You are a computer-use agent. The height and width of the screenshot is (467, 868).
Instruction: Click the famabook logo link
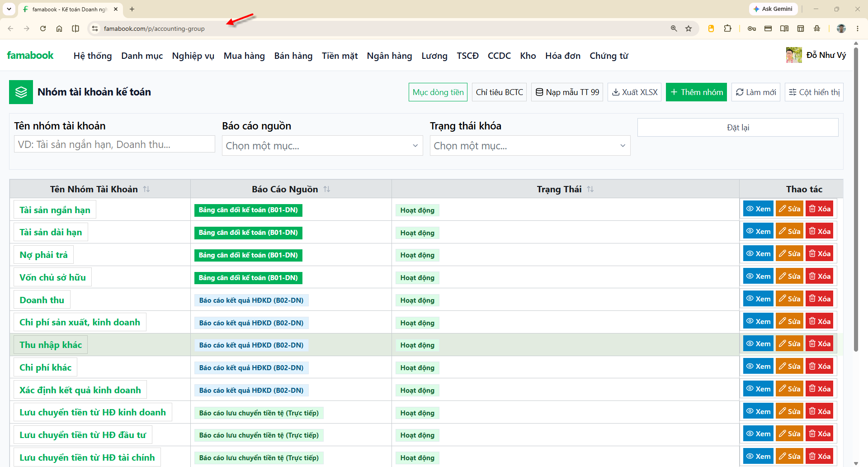pos(30,55)
